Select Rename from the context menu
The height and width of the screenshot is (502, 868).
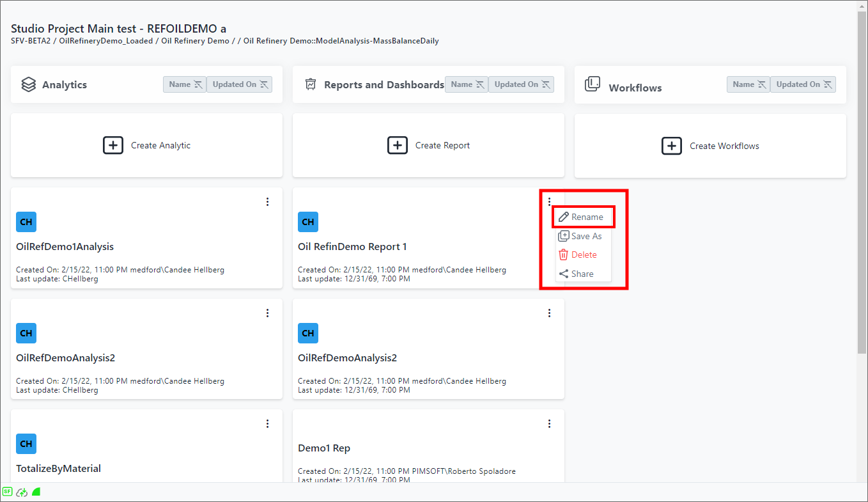583,217
